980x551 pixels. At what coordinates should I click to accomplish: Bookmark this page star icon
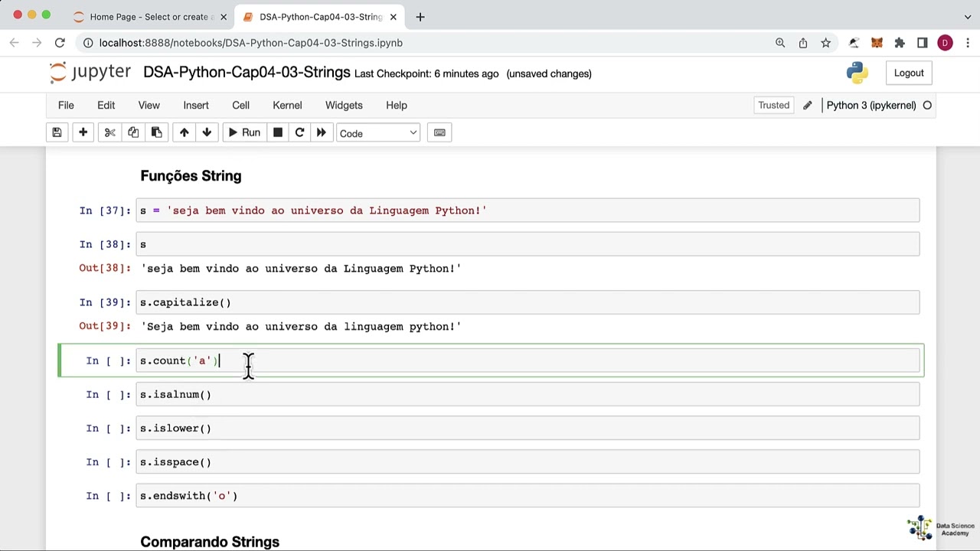[826, 43]
